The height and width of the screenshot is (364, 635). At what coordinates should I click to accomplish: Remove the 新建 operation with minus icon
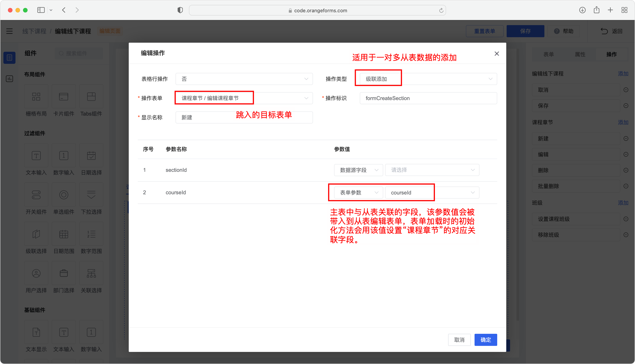[x=626, y=139]
